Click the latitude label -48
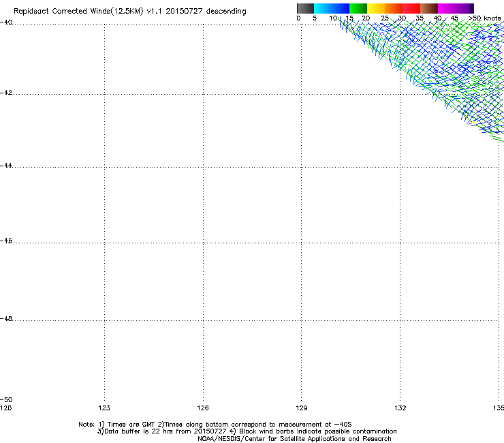 pyautogui.click(x=6, y=319)
